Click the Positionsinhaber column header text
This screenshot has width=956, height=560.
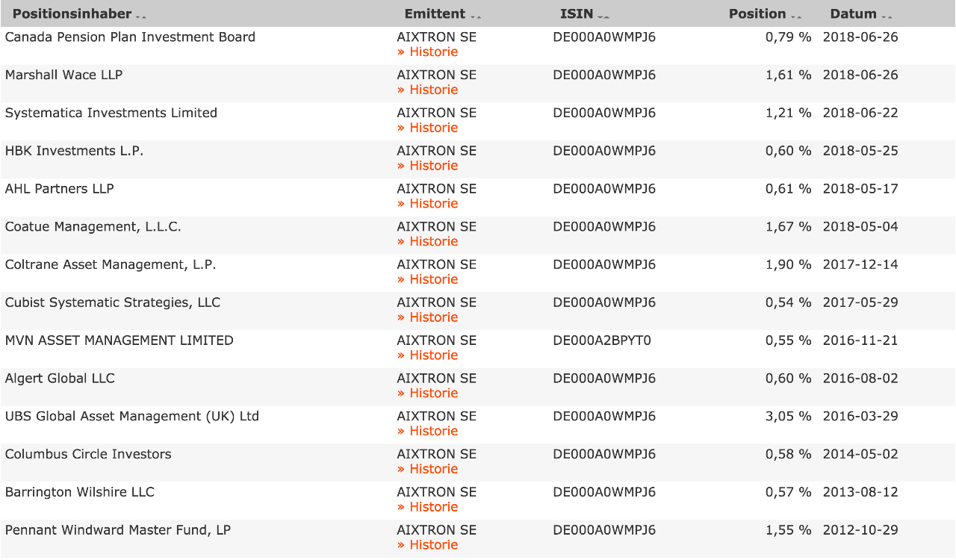pos(72,14)
